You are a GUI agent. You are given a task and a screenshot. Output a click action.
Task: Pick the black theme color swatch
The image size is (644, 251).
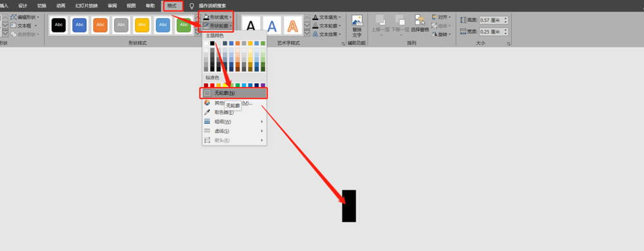213,43
